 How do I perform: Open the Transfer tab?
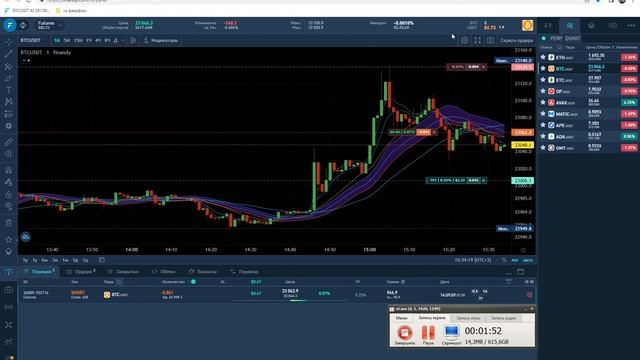[244, 271]
